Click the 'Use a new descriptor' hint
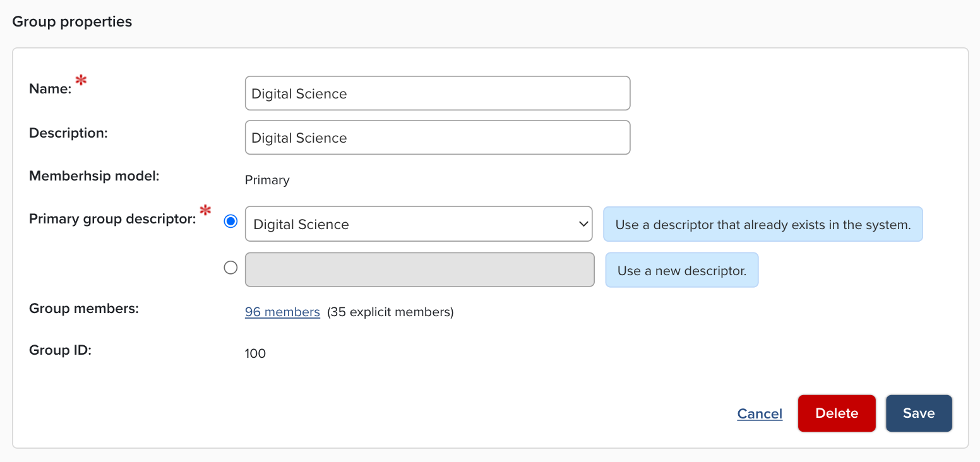Screen dimensions: 980x462 682,270
